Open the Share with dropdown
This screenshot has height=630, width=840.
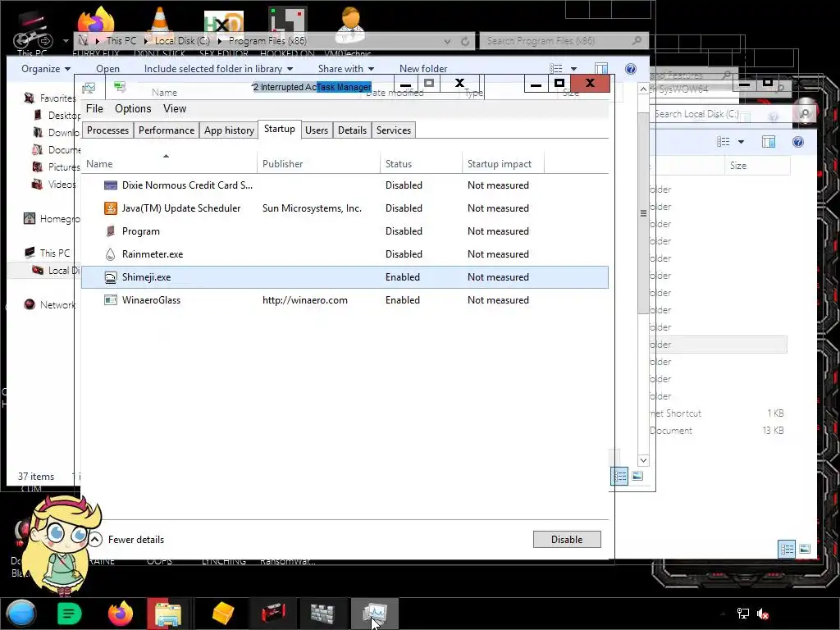point(346,69)
